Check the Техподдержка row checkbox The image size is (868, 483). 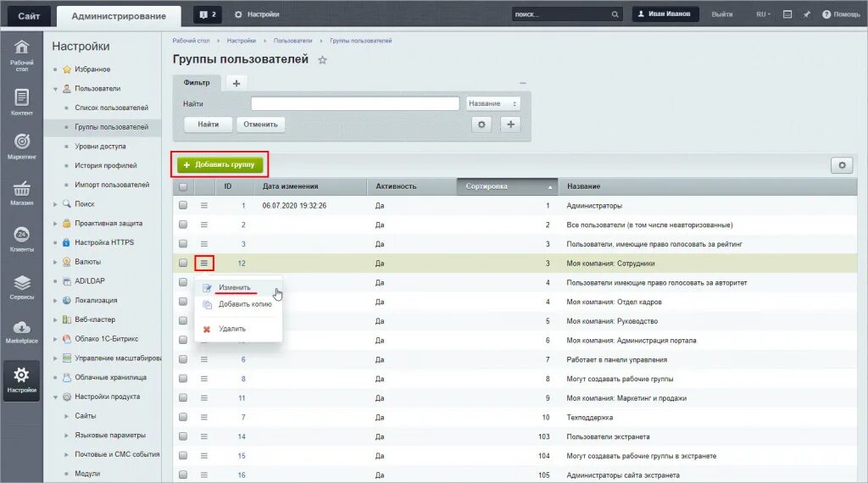pyautogui.click(x=183, y=417)
